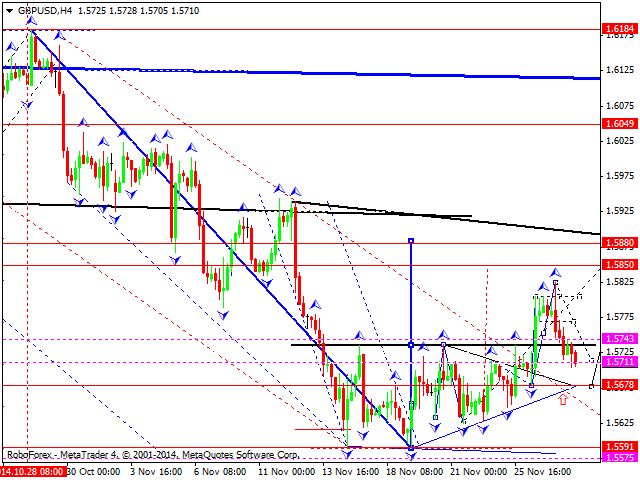
Task: Select the 3 Nov 16:00 time axis label
Action: (156, 472)
